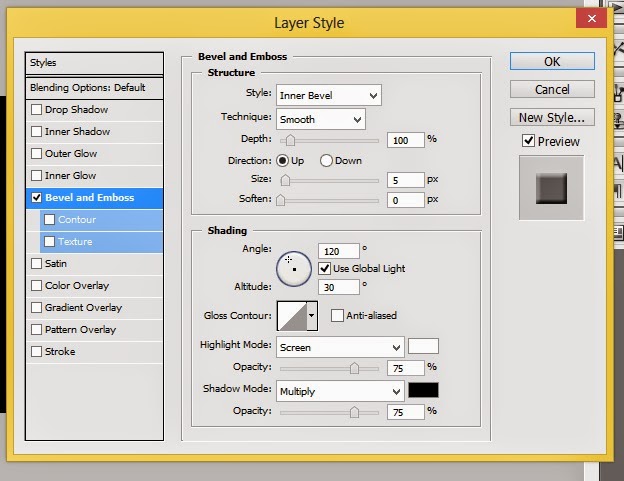624x481 pixels.
Task: Click the Altitude field showing 30
Action: click(x=339, y=287)
